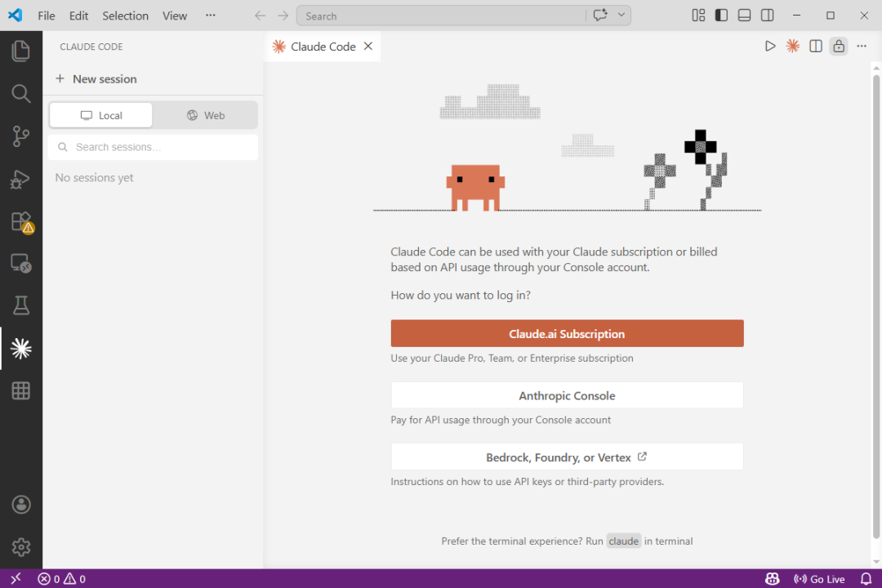The image size is (882, 588).
Task: Open Accounts menu in activity bar
Action: [x=20, y=505]
